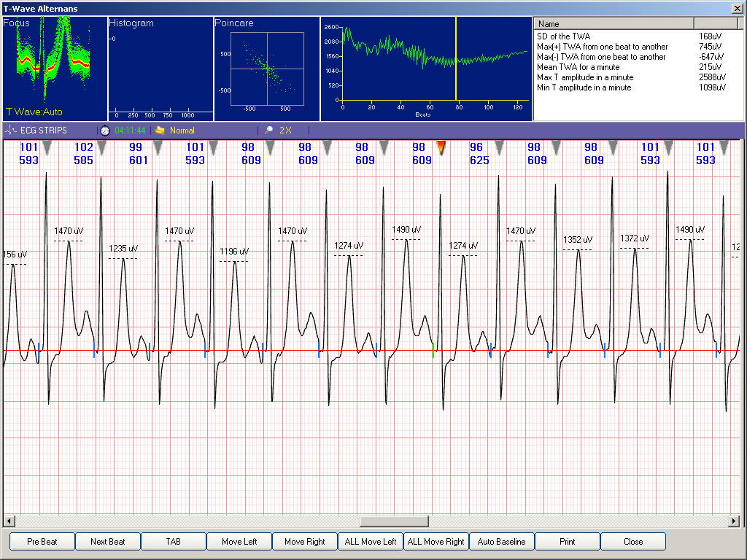Select the red-orange highlighted beat marker
The width and height of the screenshot is (747, 560).
tap(441, 148)
